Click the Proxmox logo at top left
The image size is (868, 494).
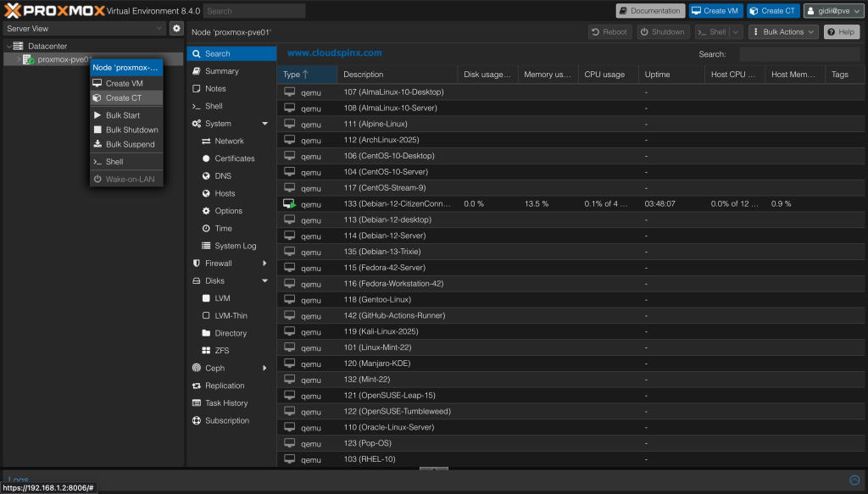(53, 10)
